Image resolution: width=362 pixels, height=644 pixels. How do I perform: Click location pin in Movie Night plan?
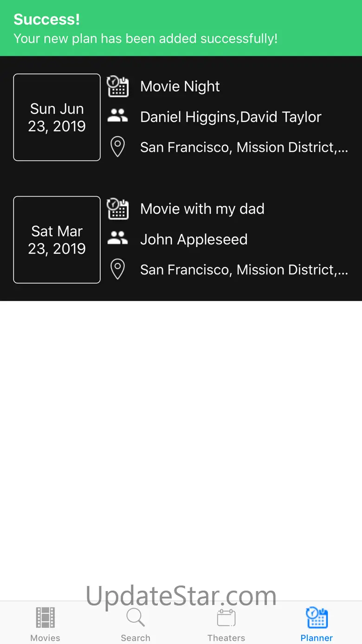point(118,147)
